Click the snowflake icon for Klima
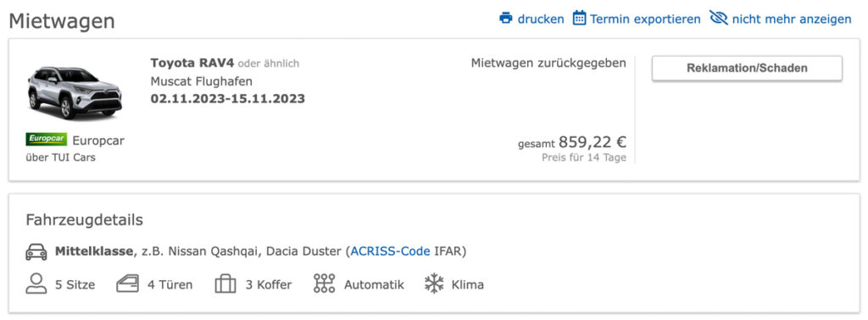868x320 pixels. [x=435, y=284]
